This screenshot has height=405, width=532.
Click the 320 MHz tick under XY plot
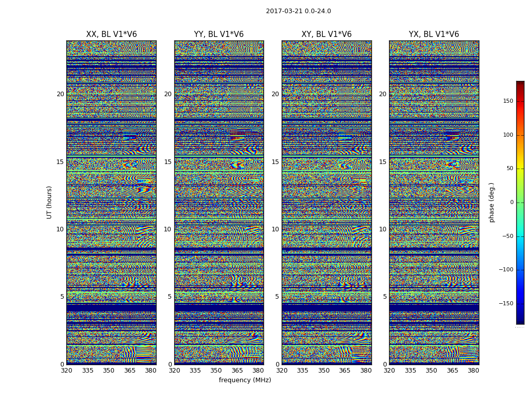click(x=282, y=371)
